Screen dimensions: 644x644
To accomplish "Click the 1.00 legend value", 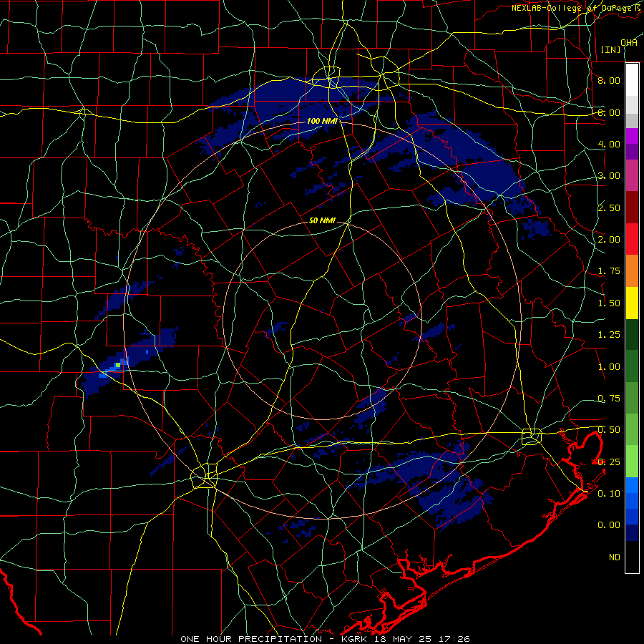I will [609, 367].
